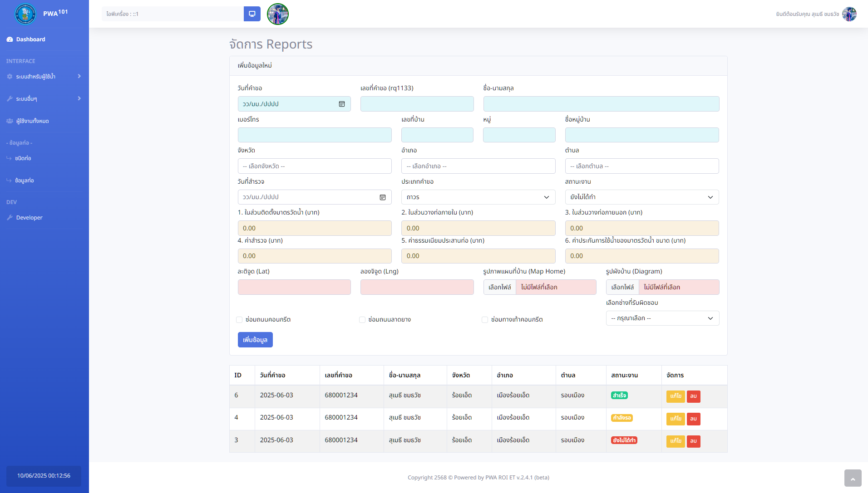Click the red ลบ button for ID 6
868x493 pixels.
pyautogui.click(x=693, y=396)
